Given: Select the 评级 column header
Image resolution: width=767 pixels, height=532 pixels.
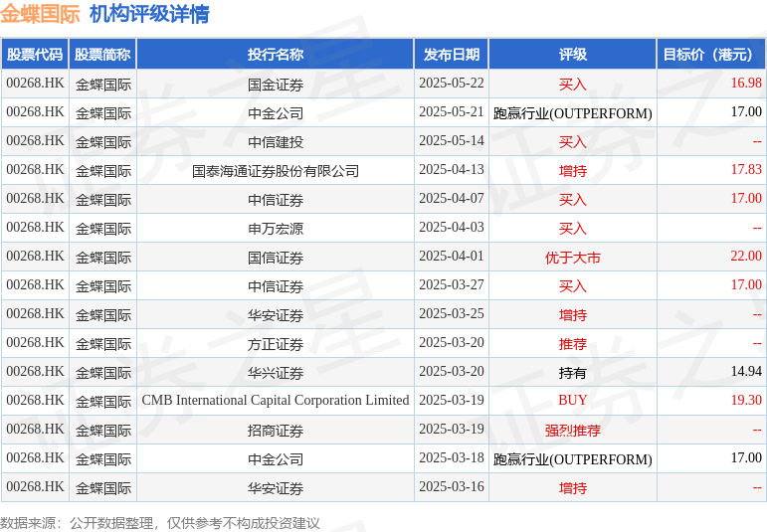Looking at the screenshot, I should [x=573, y=55].
